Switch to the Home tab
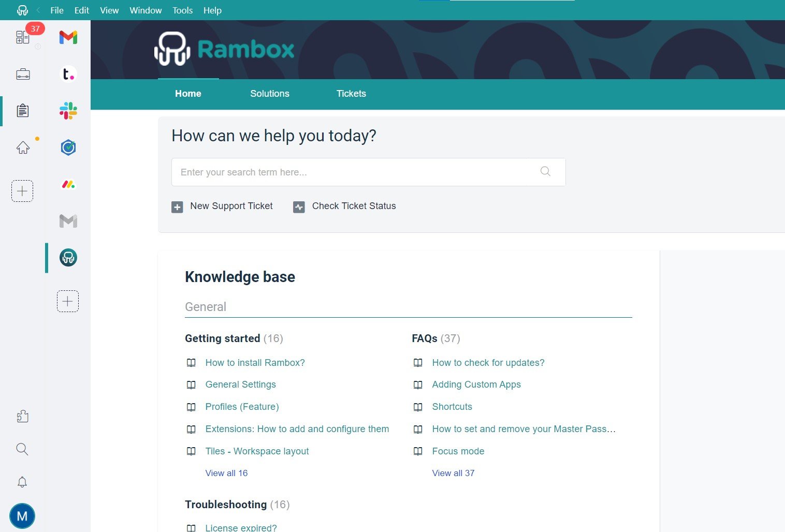Image resolution: width=785 pixels, height=532 pixels. pos(188,94)
